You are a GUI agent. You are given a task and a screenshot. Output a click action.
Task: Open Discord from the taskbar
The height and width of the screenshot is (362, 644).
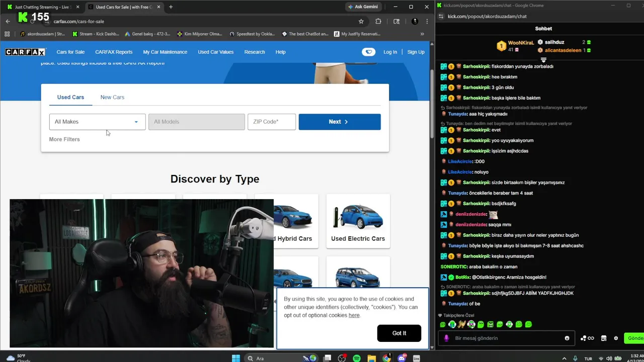coord(402,358)
